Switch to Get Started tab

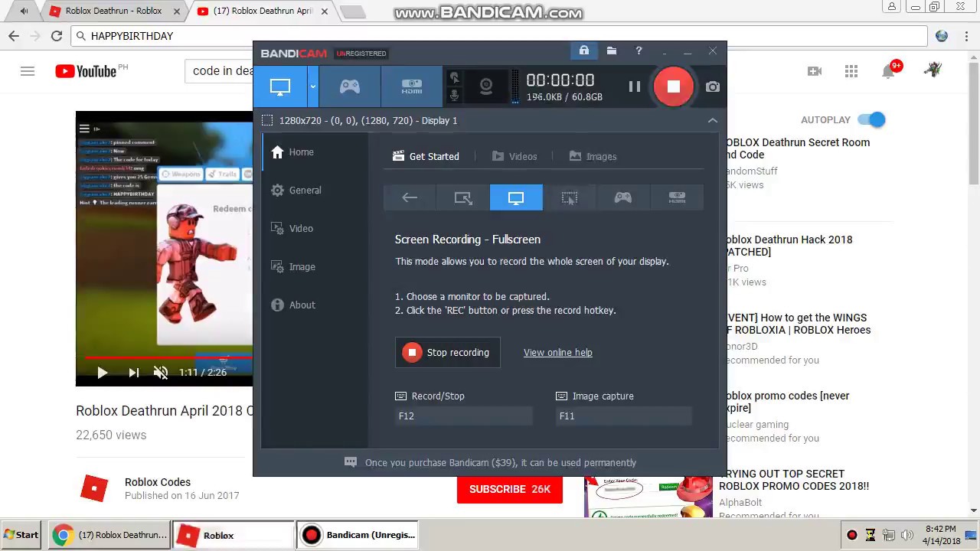[x=426, y=156]
